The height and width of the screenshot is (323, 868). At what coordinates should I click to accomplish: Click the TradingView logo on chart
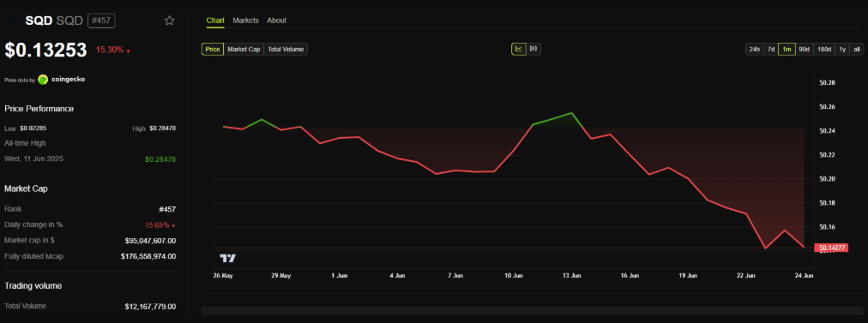click(227, 258)
